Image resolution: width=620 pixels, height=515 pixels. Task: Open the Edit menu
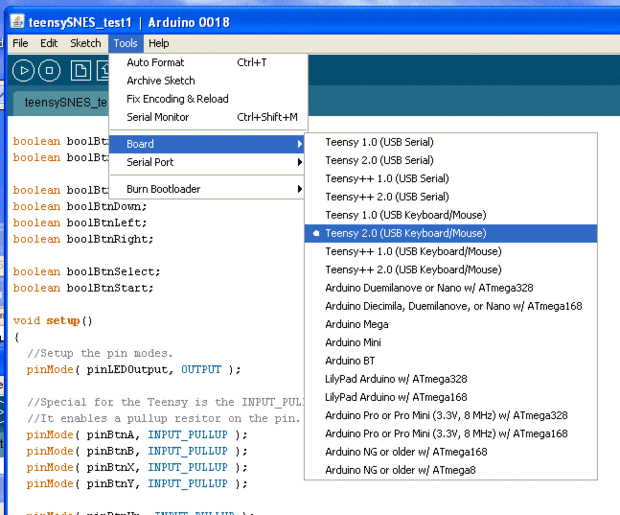coord(49,43)
